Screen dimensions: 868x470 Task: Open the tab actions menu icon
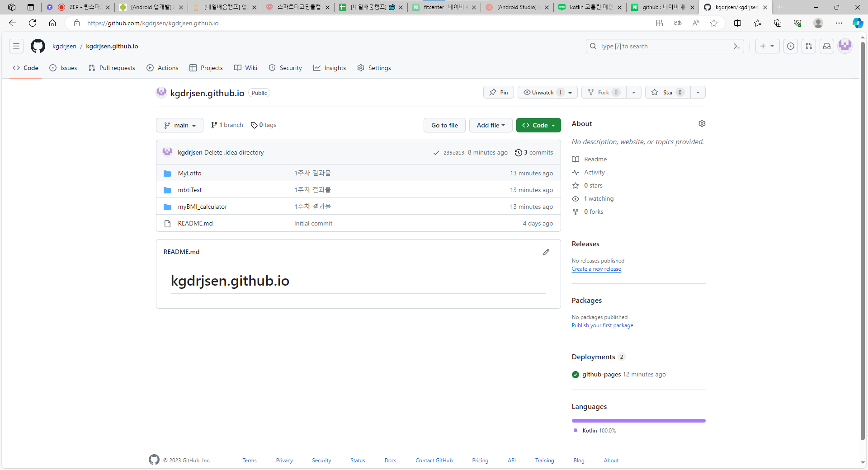[31, 7]
